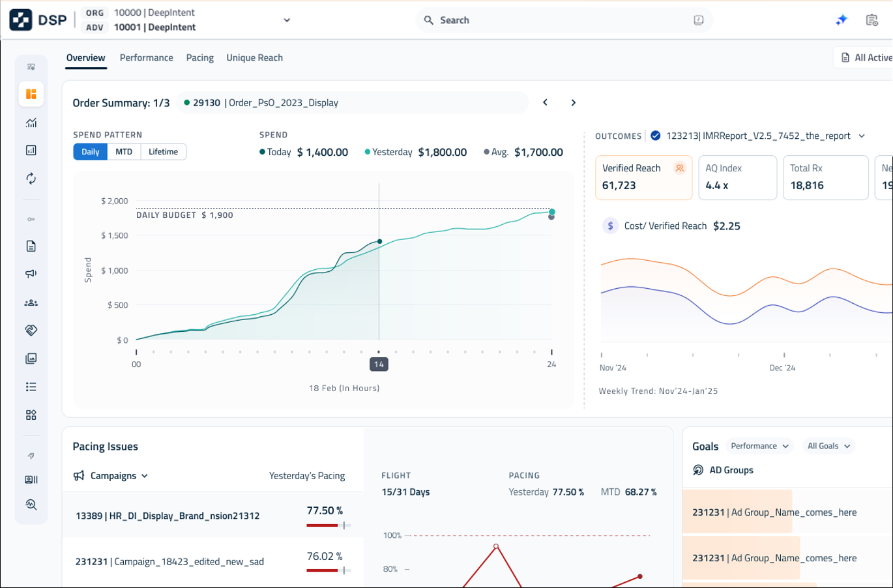Select the Verified Reach outcome card
The image size is (893, 588).
(x=644, y=177)
